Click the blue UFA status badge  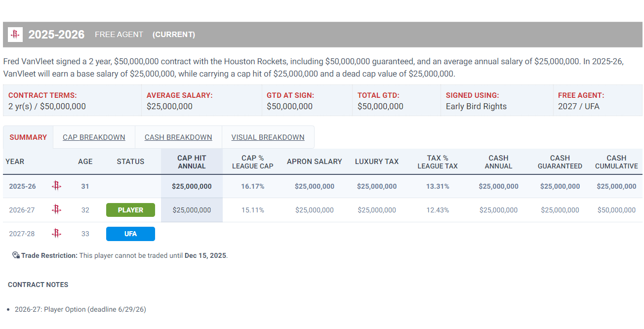[130, 234]
